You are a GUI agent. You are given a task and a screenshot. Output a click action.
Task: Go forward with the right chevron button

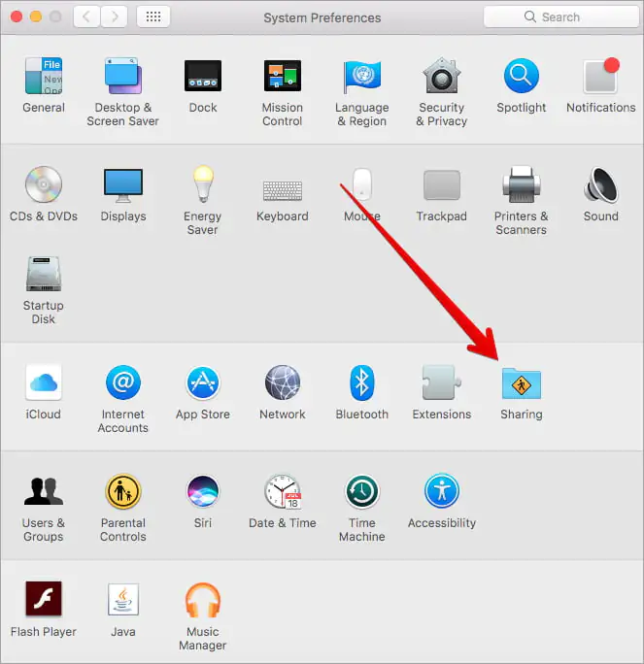(x=114, y=17)
